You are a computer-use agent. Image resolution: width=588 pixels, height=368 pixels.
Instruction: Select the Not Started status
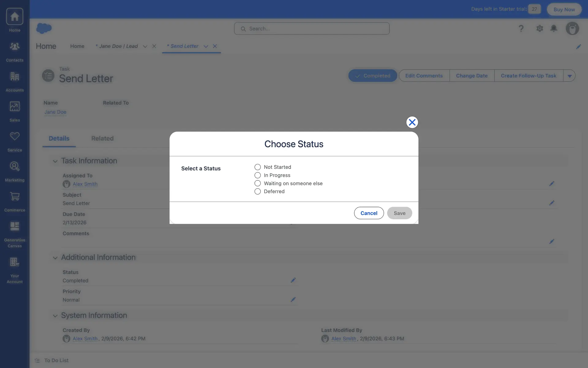tap(258, 167)
